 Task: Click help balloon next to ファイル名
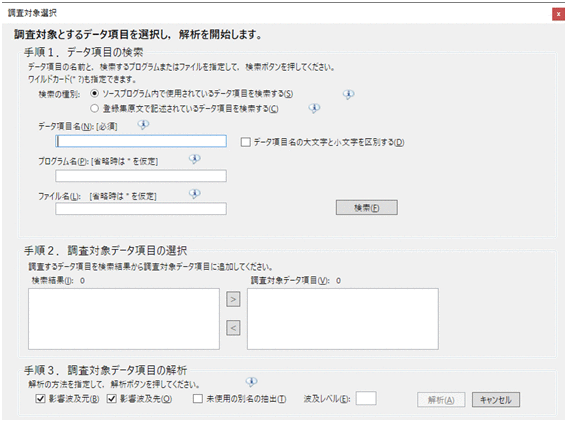pos(195,194)
